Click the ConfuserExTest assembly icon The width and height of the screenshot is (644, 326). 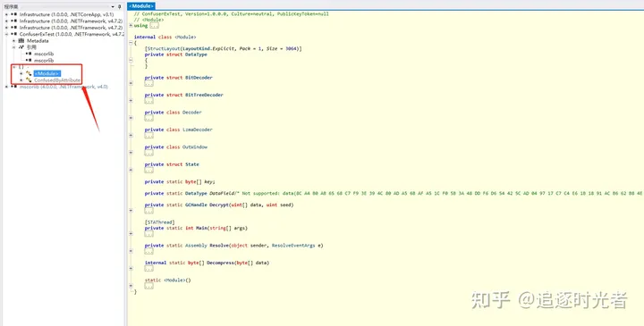coord(13,34)
